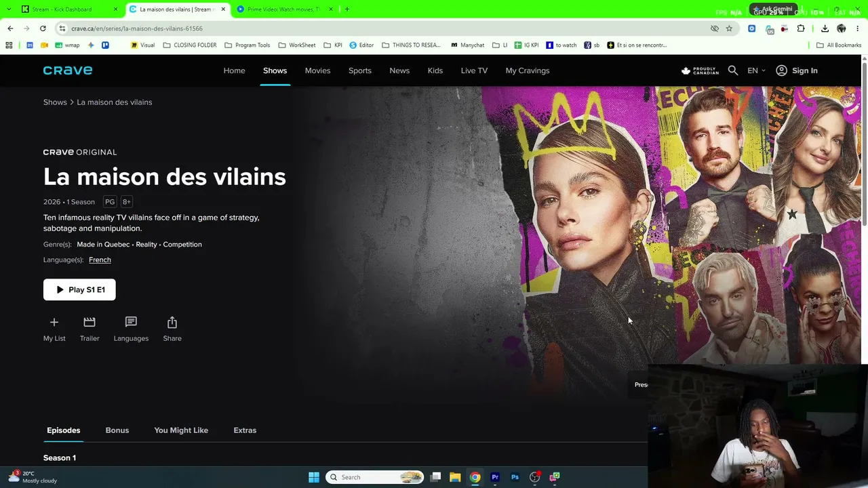Open the Manychat bookmark
This screenshot has width=868, height=488.
[466, 45]
